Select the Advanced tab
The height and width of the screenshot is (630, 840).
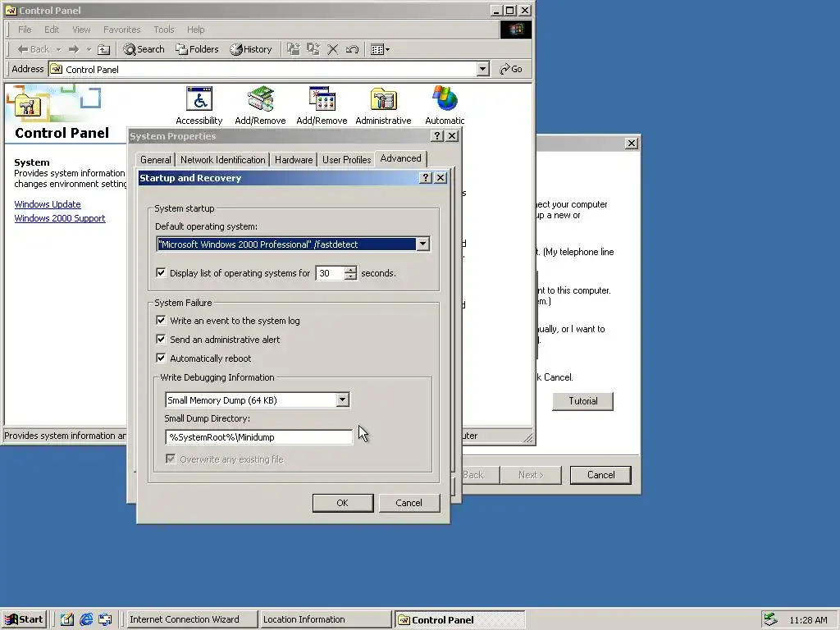coord(400,158)
